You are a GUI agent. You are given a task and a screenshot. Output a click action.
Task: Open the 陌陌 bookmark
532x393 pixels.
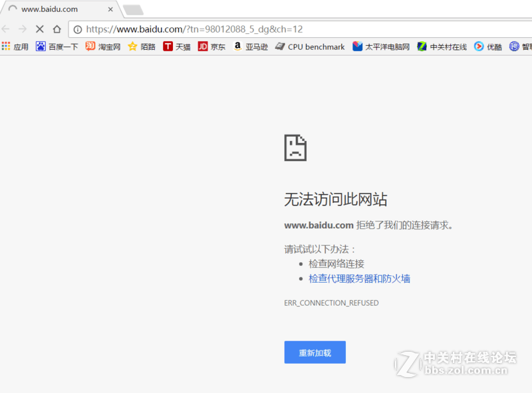point(140,47)
